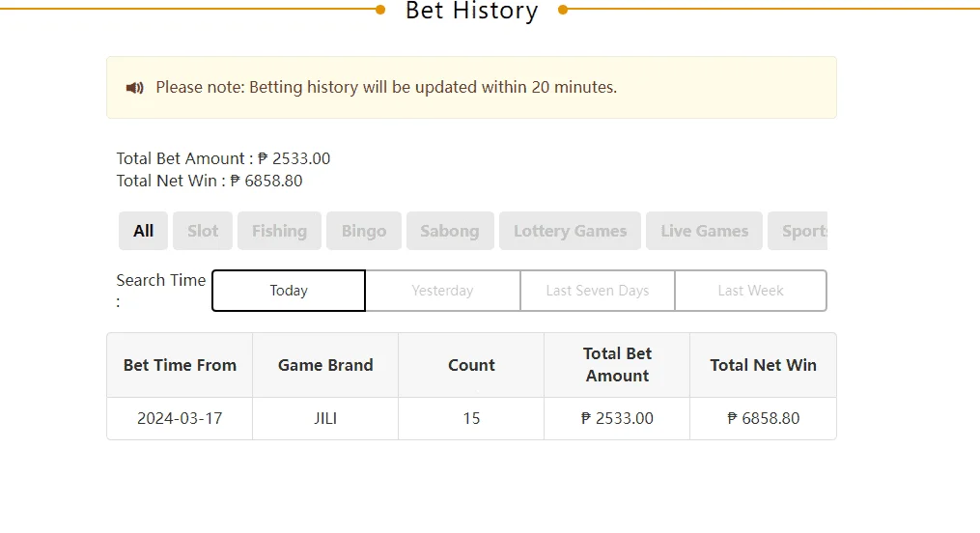Click the speaker announcement icon
Image resolution: width=980 pixels, height=533 pixels.
[x=134, y=88]
